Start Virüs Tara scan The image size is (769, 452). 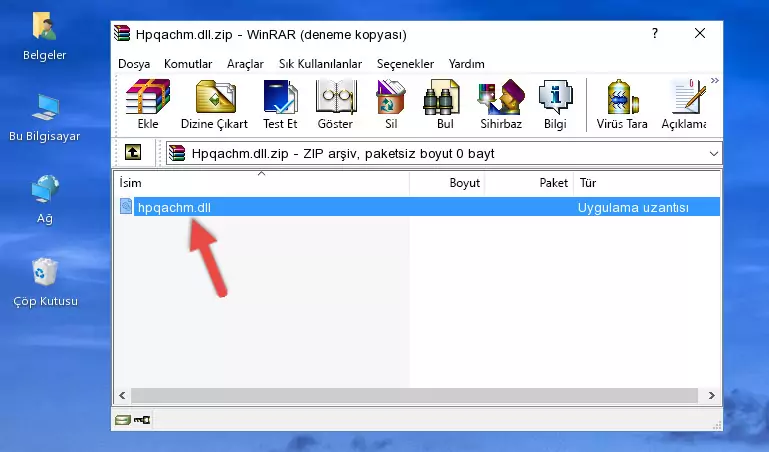click(622, 104)
